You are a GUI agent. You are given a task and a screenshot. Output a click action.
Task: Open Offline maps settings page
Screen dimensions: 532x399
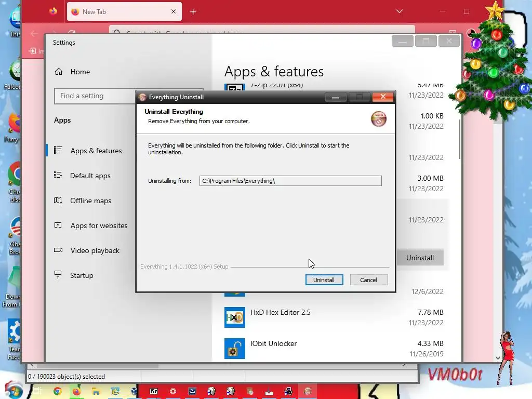pos(90,201)
